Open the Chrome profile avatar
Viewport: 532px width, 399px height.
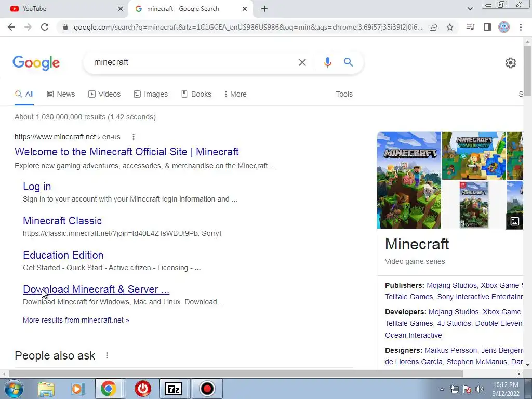504,27
